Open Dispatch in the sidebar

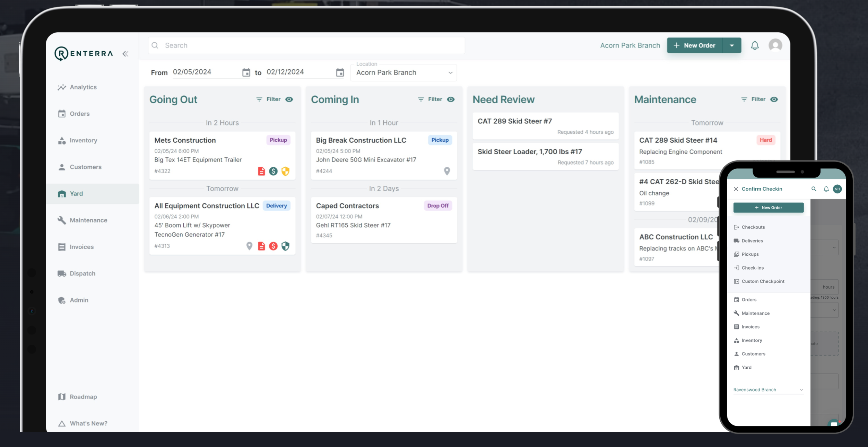[92, 274]
